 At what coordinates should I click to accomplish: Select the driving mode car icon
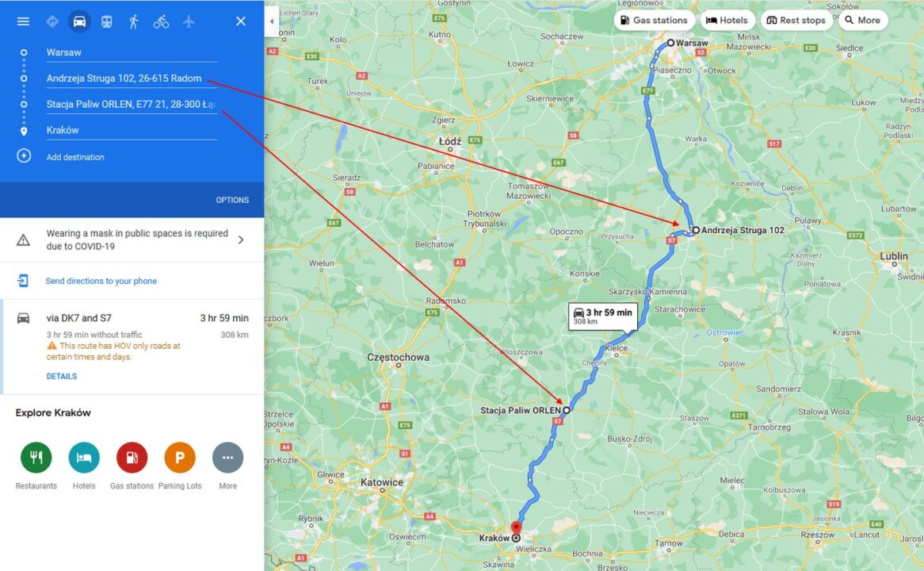coord(79,22)
